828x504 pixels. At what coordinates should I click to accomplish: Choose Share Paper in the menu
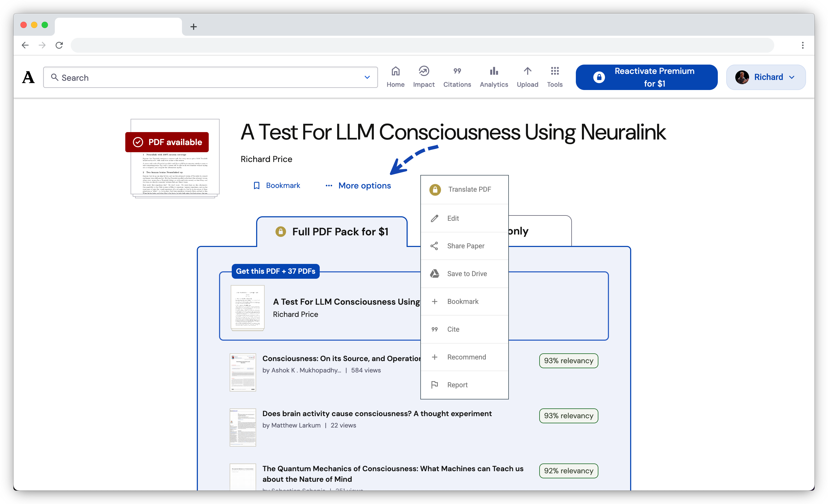pos(464,246)
